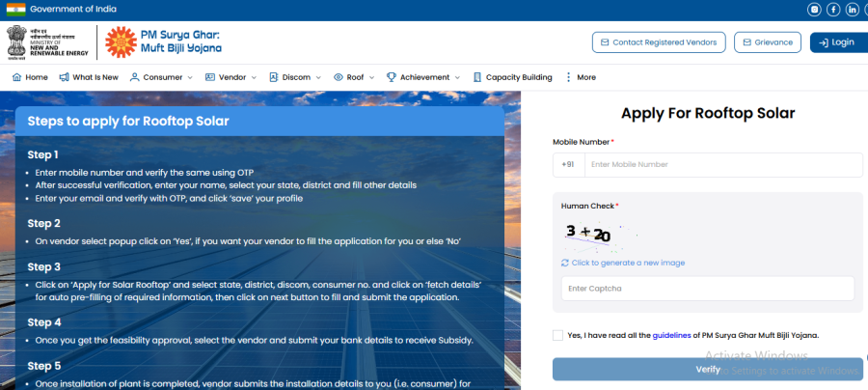Click the 'Muft Bijli Yojana' title text
This screenshot has width=868, height=390.
click(x=181, y=48)
